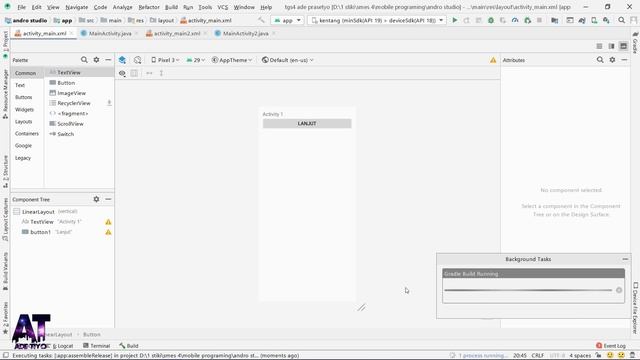
Task: Open the Default (en-us) locale dropdown
Action: [x=288, y=60]
